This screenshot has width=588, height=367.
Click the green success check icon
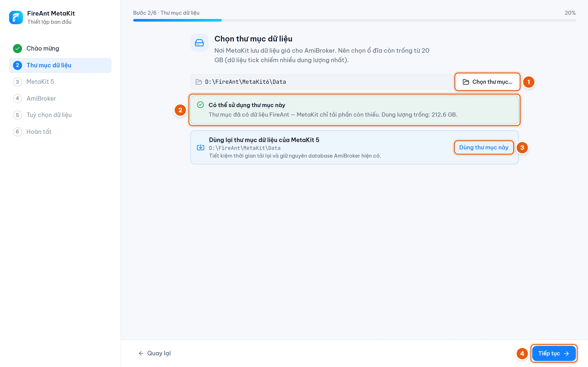click(200, 105)
